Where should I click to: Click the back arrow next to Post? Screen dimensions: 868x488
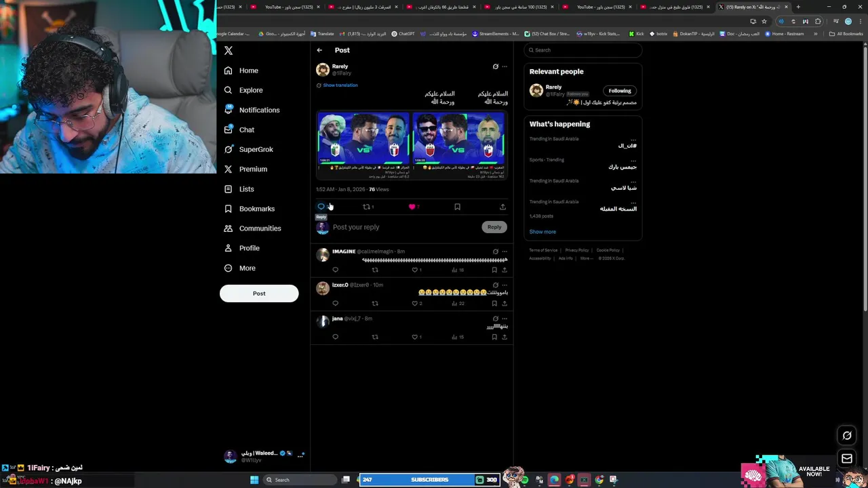pyautogui.click(x=319, y=50)
